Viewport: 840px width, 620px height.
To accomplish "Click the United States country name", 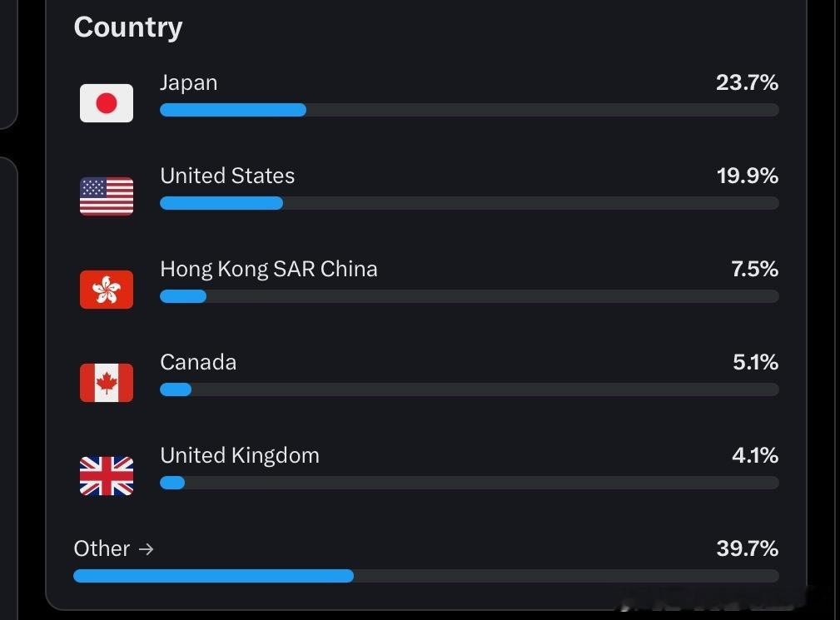I will pyautogui.click(x=227, y=176).
